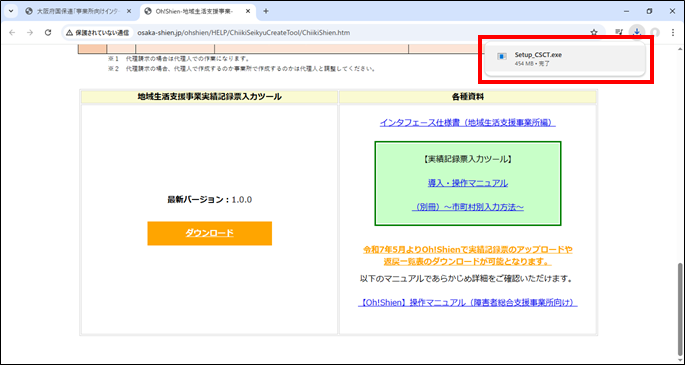Close the Oh!Shien tab

pos(248,11)
